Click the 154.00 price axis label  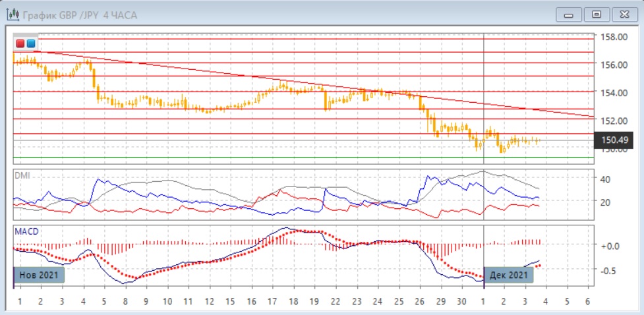612,92
